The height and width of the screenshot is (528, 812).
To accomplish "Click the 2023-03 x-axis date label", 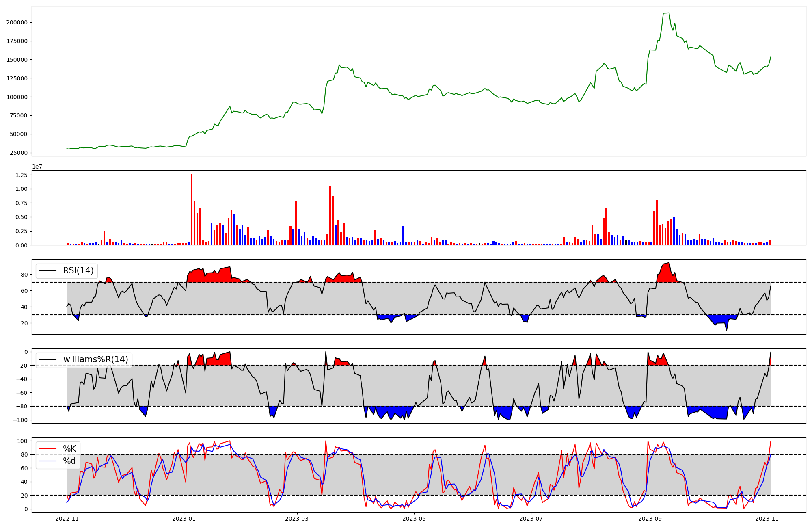I will [297, 519].
